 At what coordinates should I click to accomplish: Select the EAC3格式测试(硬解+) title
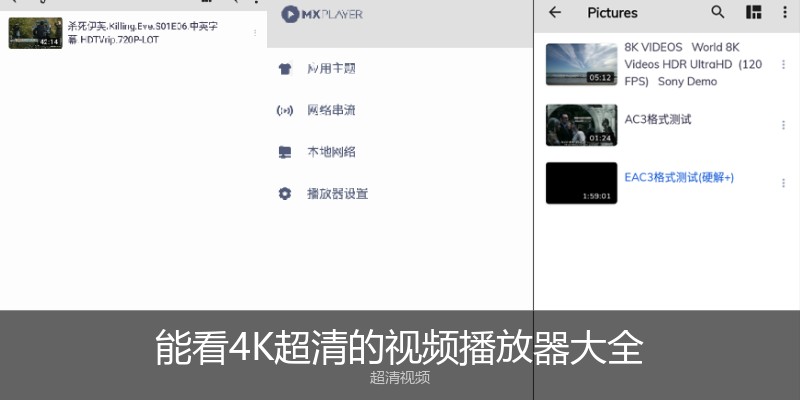(679, 178)
